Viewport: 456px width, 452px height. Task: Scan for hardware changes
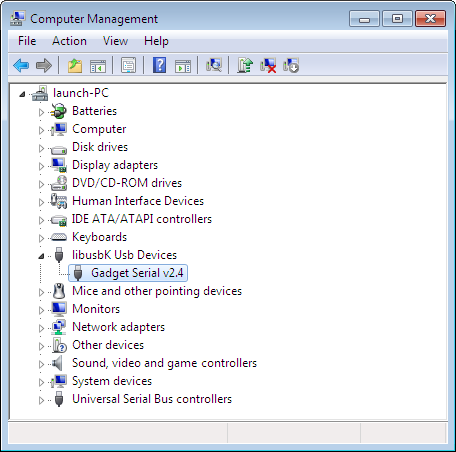click(214, 65)
